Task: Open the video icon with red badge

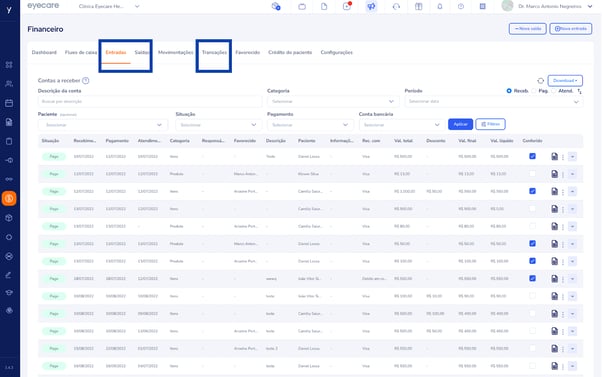Action: 347,6
